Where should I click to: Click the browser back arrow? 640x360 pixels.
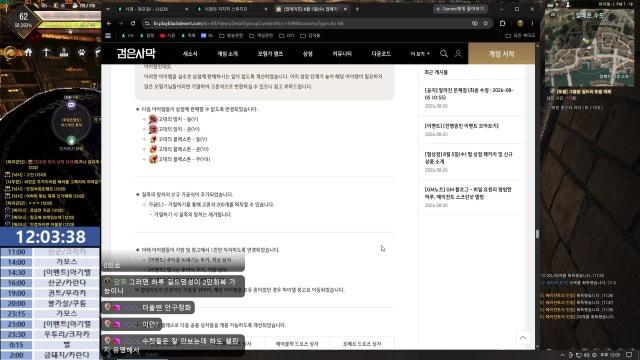(x=109, y=24)
